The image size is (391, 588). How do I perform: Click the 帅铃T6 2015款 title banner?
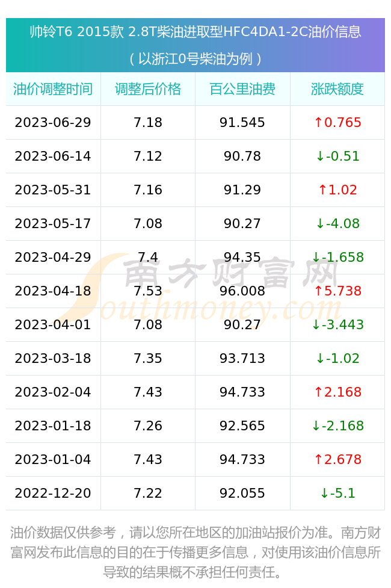tap(195, 32)
